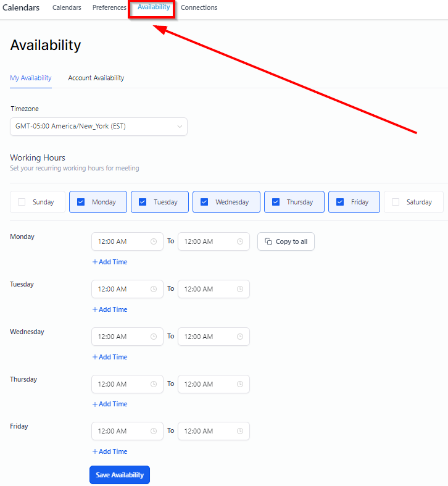Go to the Preferences tab
Screen dimensions: 448x486
109,7
